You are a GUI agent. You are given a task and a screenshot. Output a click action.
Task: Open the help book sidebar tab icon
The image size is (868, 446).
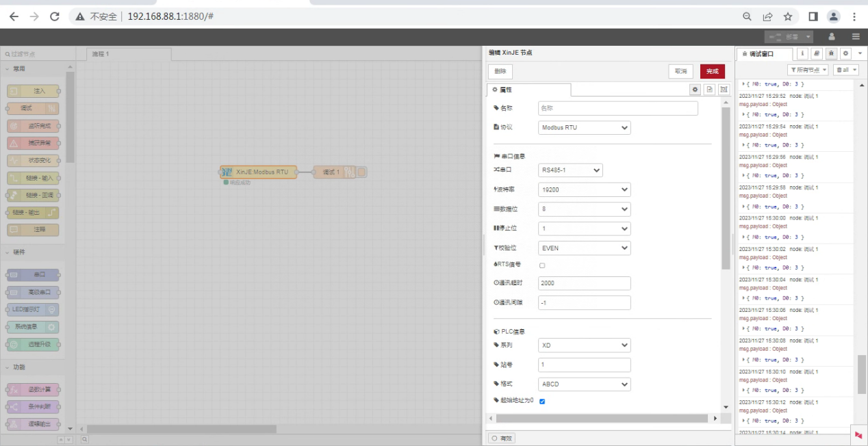[817, 53]
